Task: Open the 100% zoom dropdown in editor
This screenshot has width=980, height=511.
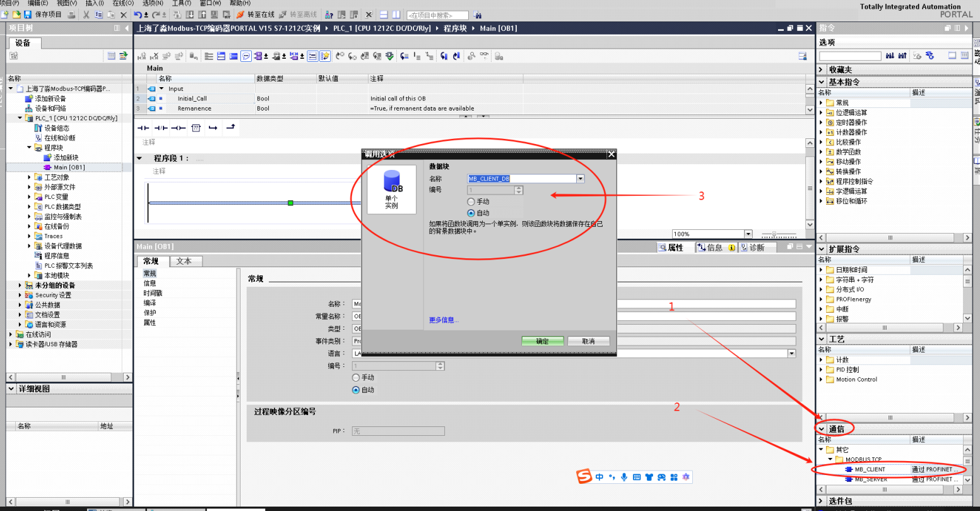Action: tap(748, 234)
